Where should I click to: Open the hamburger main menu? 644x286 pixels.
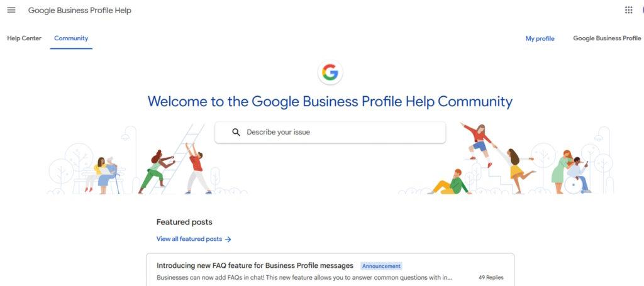[x=11, y=10]
